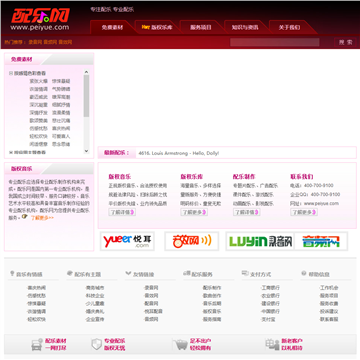Click the peiyue.com site logo
Screen dimensions: 360x360
coord(40,19)
